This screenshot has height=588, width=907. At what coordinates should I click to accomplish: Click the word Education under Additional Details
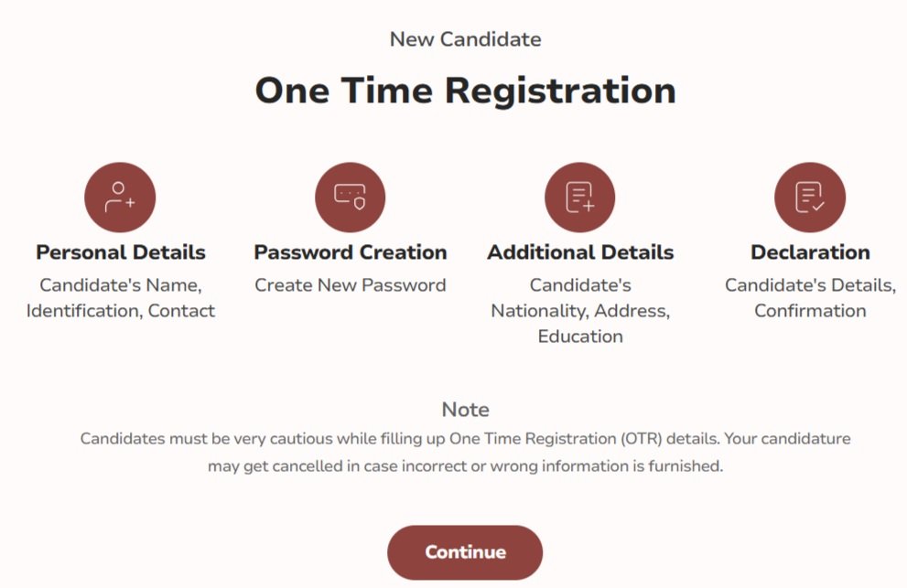pos(580,337)
